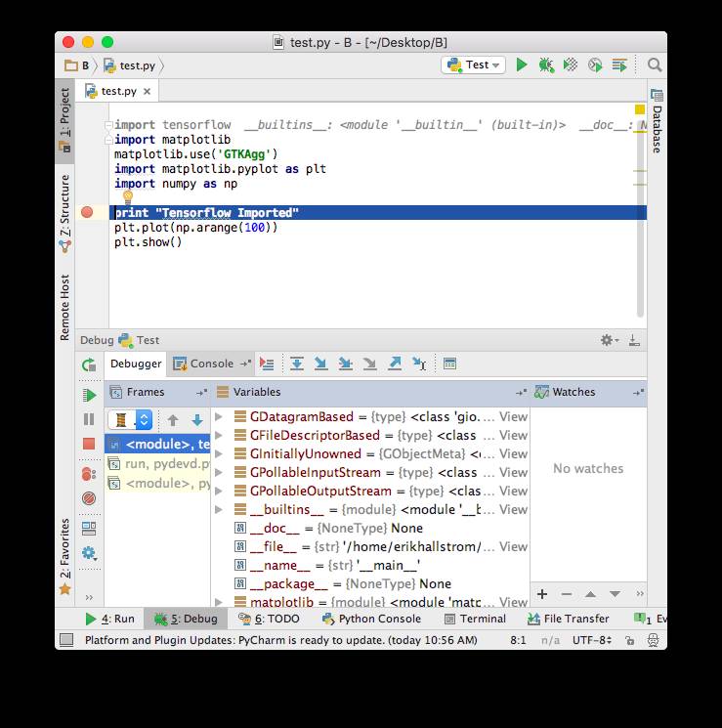Run Test with coverage icon
Image resolution: width=722 pixels, height=728 pixels.
571,65
